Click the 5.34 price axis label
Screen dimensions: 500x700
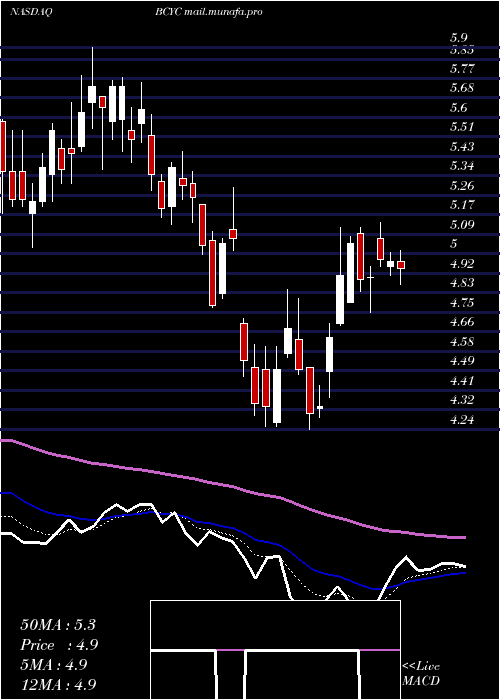click(x=462, y=166)
